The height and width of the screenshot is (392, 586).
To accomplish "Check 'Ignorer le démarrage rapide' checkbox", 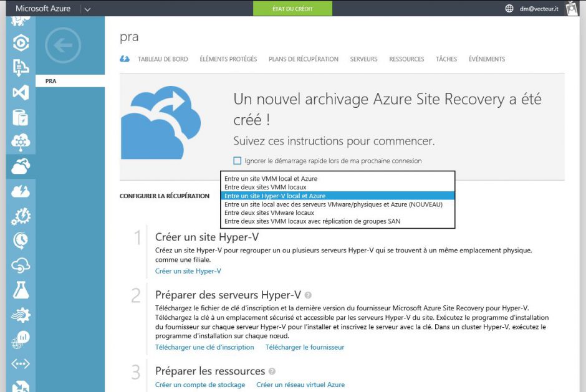I will tap(238, 161).
